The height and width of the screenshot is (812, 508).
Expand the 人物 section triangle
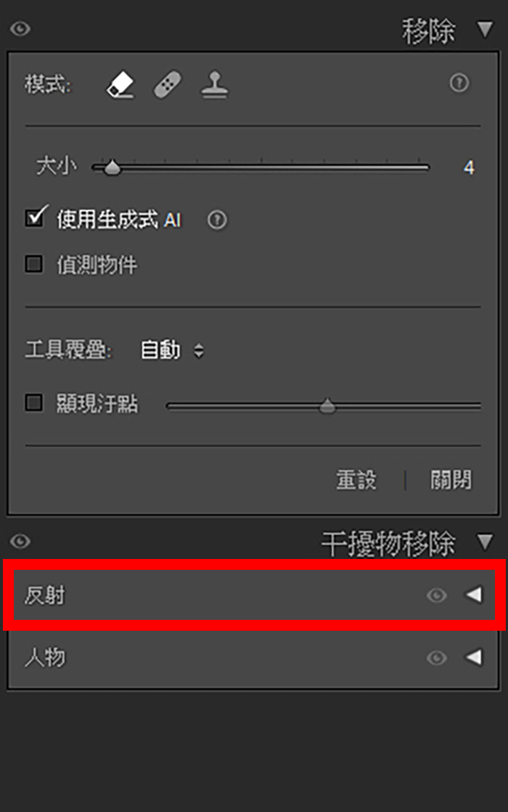(x=474, y=658)
